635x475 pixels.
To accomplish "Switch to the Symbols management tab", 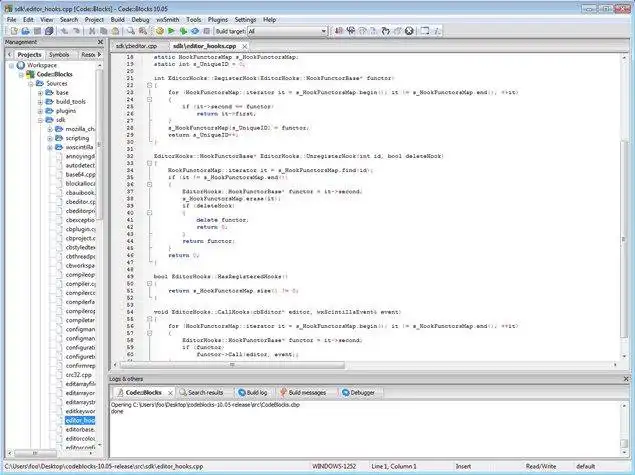I will coord(59,54).
